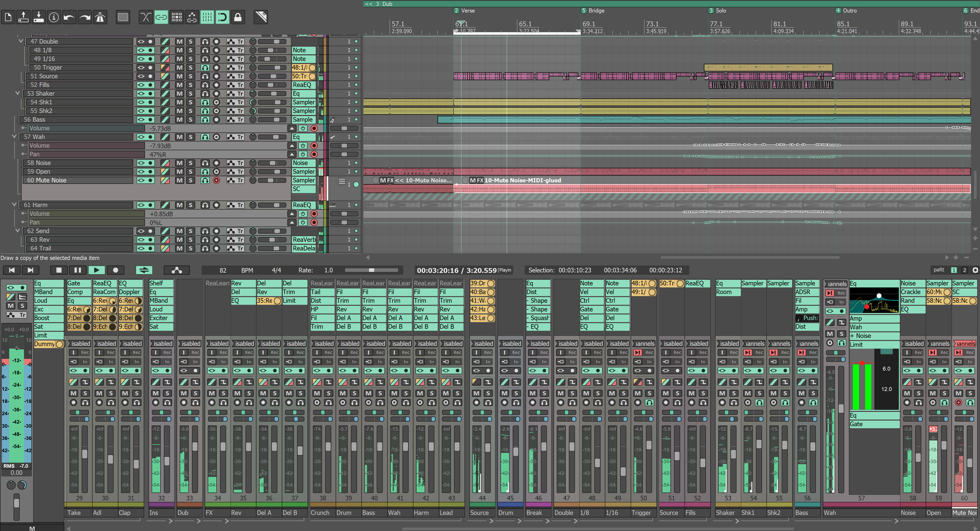980x531 pixels.
Task: Open ReaVerb FX on track 63 Rev
Action: 304,239
